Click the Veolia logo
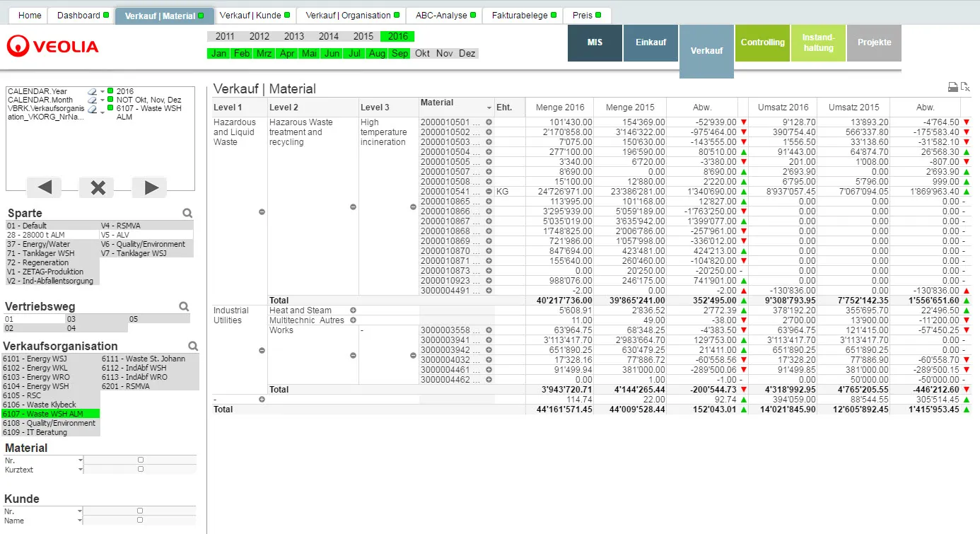This screenshot has height=534, width=980. click(53, 47)
